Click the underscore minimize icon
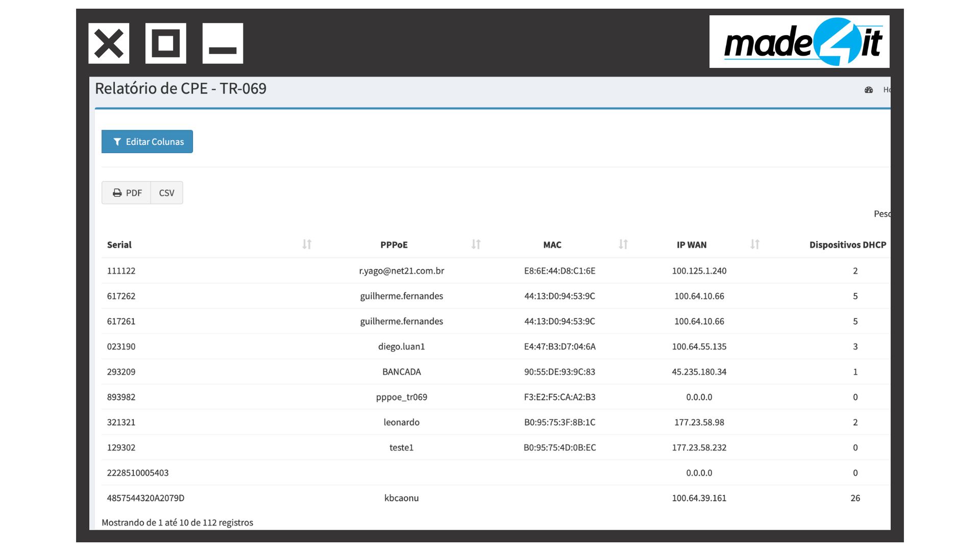The width and height of the screenshot is (980, 551). (x=223, y=43)
